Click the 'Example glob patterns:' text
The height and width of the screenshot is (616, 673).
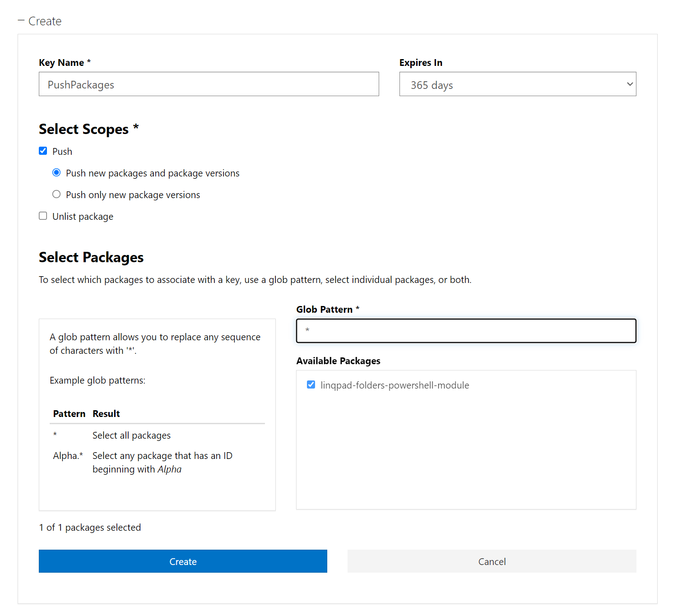(x=97, y=380)
